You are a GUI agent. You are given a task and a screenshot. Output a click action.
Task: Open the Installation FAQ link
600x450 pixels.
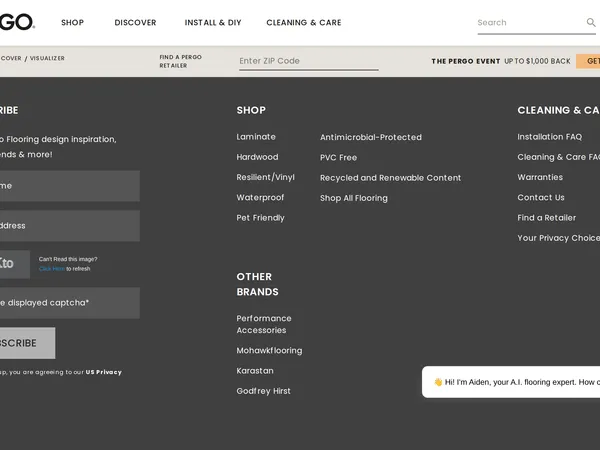(549, 137)
